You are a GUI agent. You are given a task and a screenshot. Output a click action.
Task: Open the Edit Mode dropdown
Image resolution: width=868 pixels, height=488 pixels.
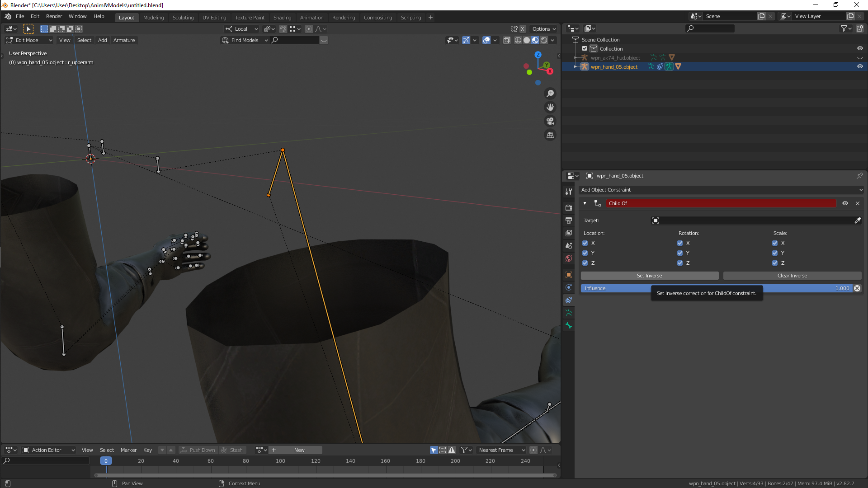pos(28,40)
